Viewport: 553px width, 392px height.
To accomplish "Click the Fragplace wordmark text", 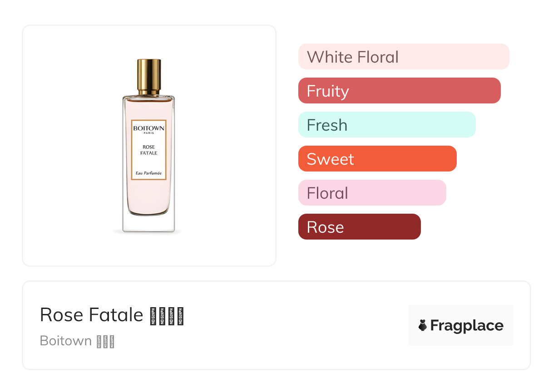I will [467, 325].
